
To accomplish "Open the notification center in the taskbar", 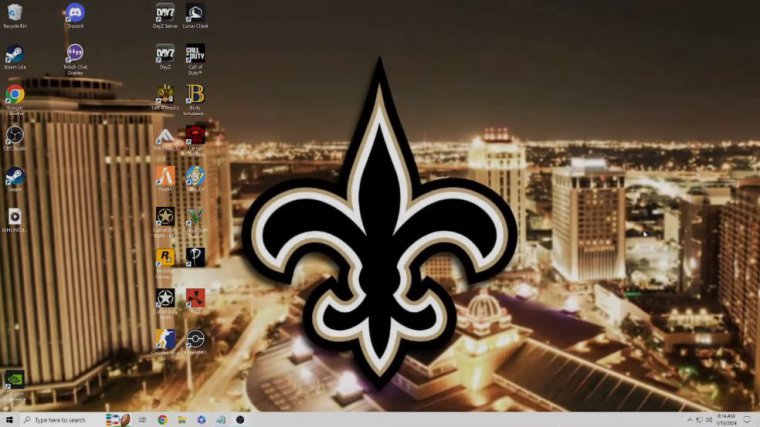I will pos(747,420).
